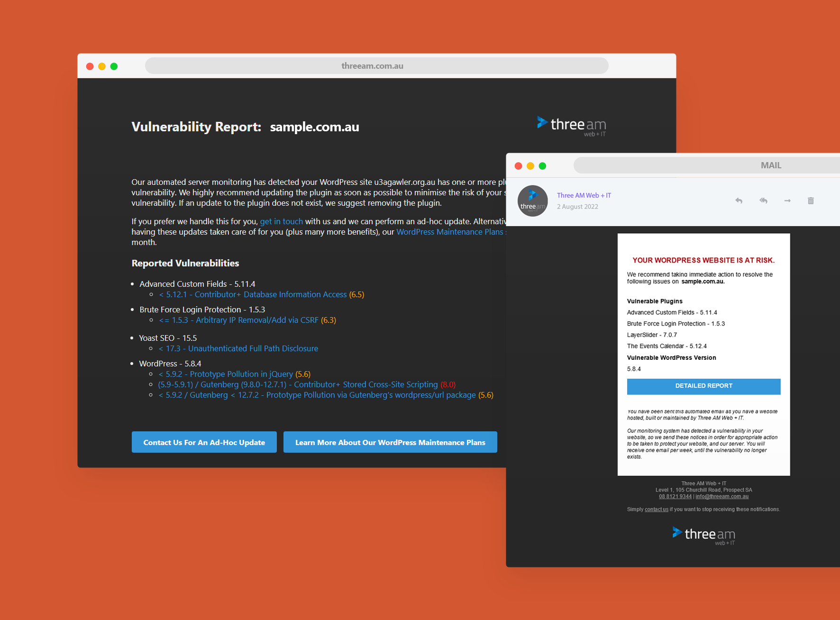This screenshot has height=620, width=840.
Task: Click the Three AM sender avatar in Mail
Action: 532,201
